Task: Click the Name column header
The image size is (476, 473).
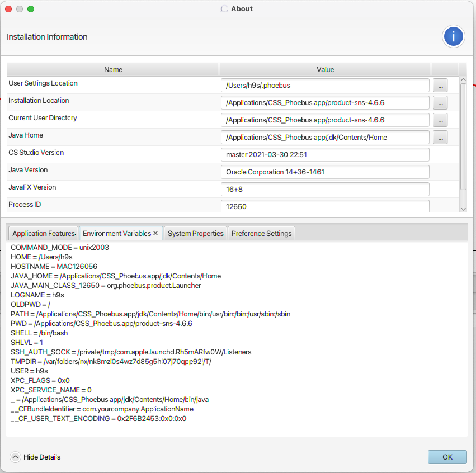Action: [113, 69]
